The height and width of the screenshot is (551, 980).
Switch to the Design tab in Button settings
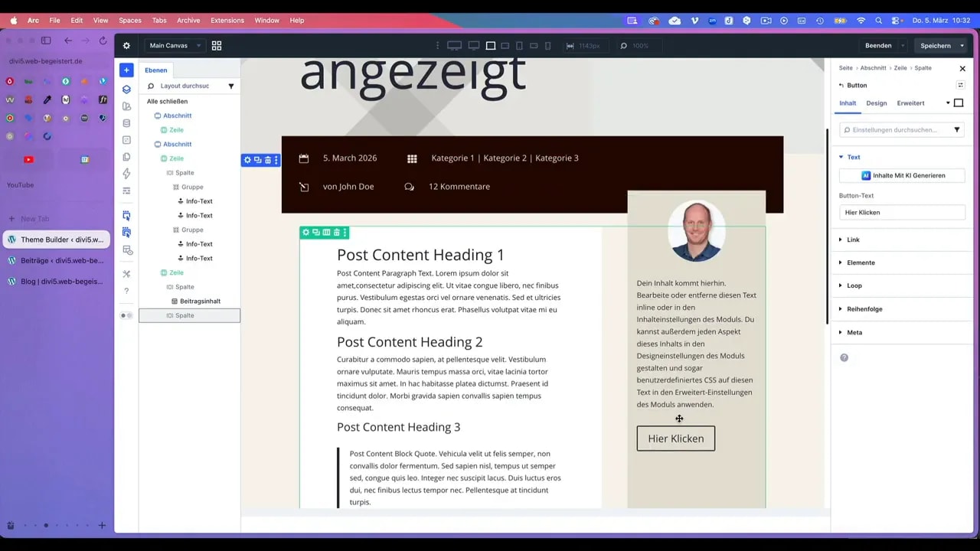877,103
